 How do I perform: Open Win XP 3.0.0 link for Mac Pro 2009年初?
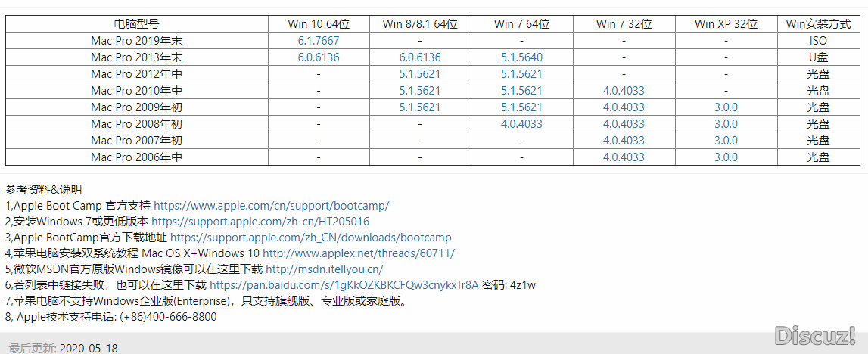pos(726,107)
